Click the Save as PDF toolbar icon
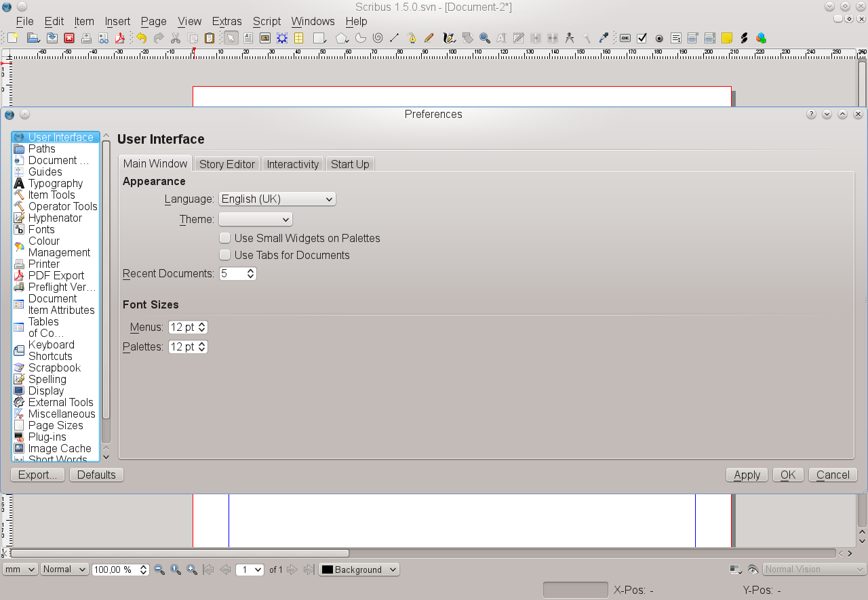This screenshot has height=600, width=868. click(x=120, y=38)
